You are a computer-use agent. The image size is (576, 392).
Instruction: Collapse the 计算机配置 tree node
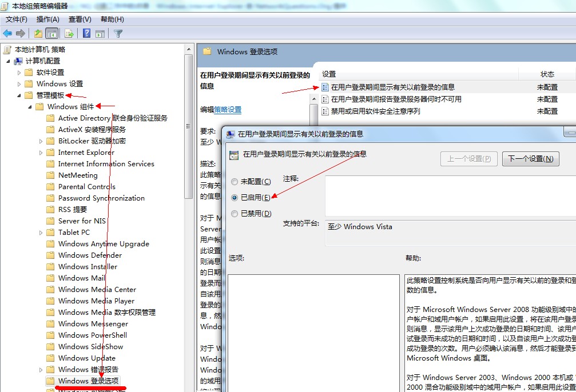8,61
